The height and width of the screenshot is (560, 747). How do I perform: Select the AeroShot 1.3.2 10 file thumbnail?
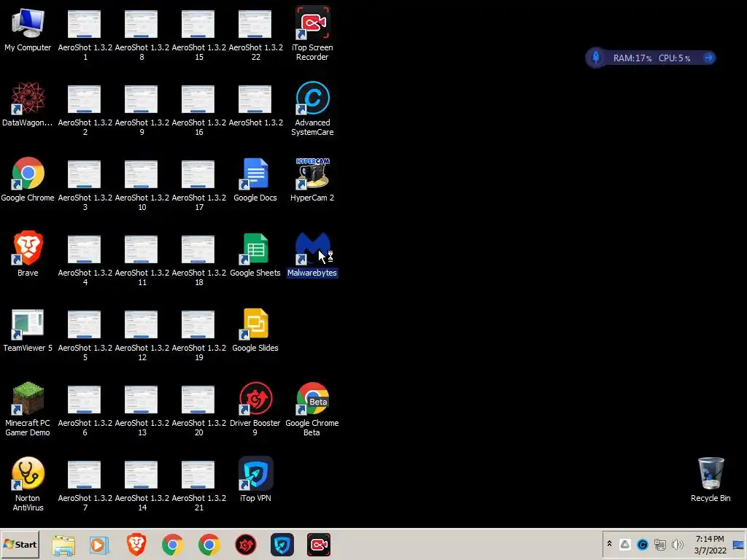pyautogui.click(x=141, y=174)
